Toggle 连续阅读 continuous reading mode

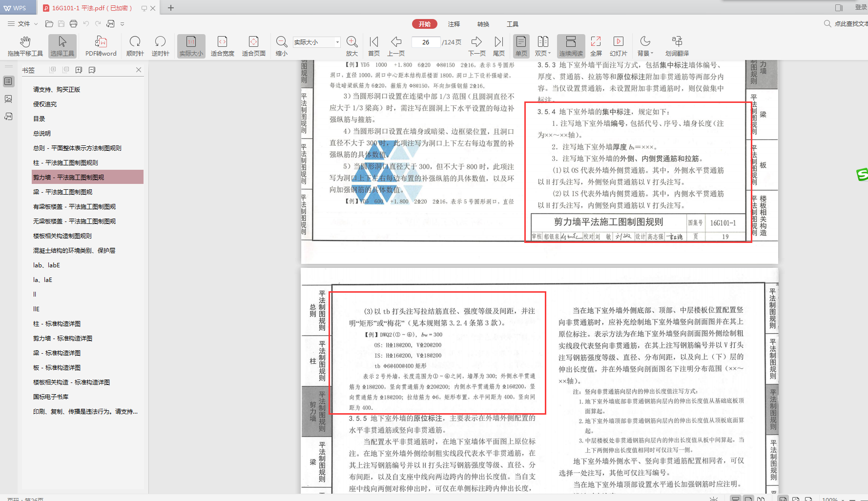coord(571,46)
